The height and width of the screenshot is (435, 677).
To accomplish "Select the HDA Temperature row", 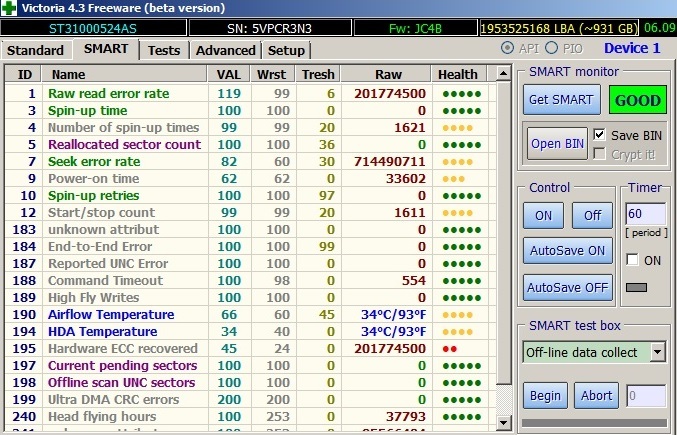I will click(250, 331).
